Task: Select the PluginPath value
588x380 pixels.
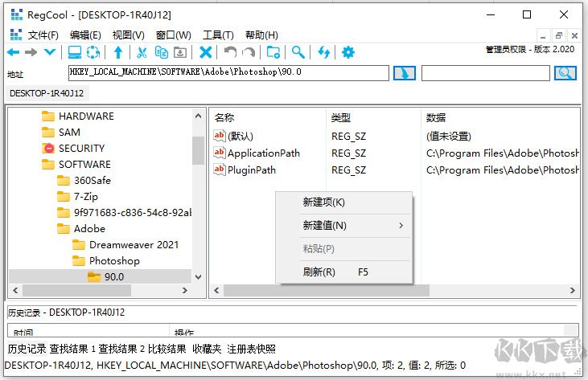Action: click(251, 170)
